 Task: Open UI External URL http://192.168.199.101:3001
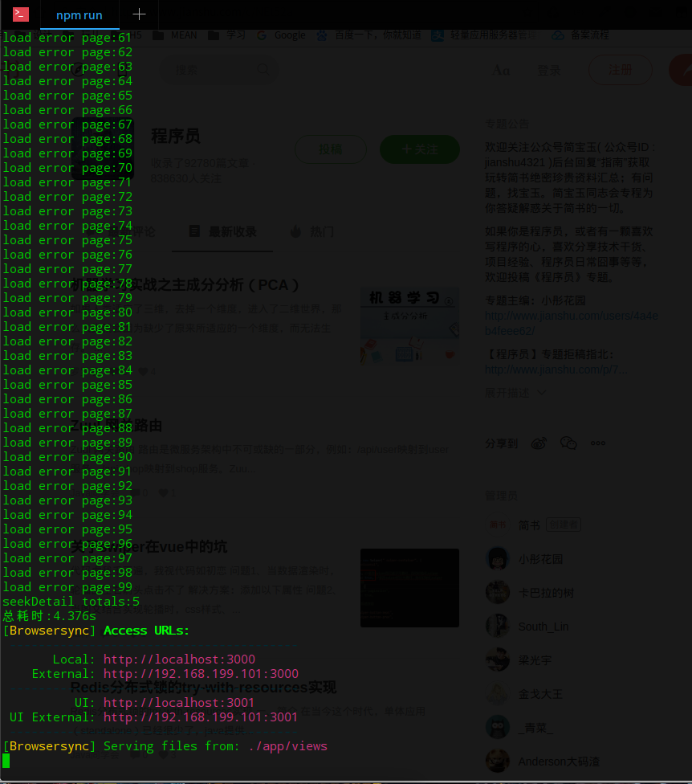tap(201, 717)
